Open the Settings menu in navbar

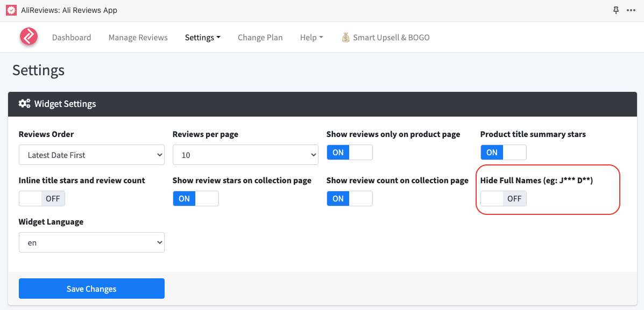pos(202,38)
